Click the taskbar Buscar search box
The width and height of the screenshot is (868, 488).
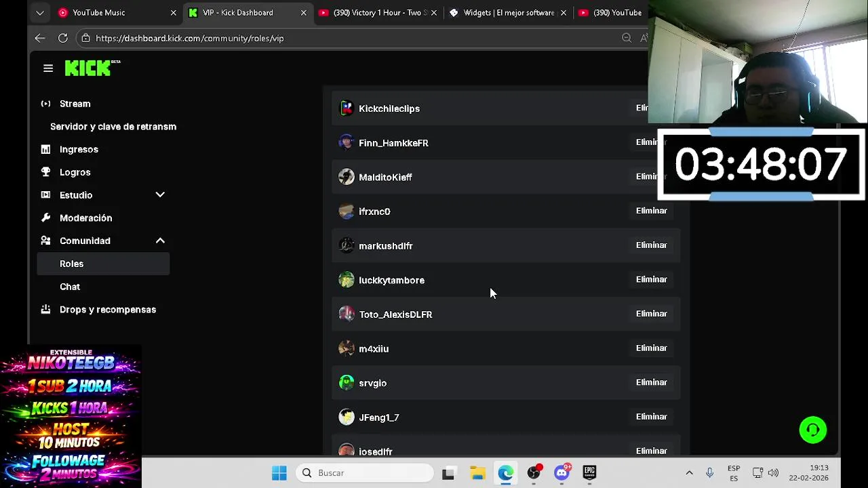click(365, 473)
